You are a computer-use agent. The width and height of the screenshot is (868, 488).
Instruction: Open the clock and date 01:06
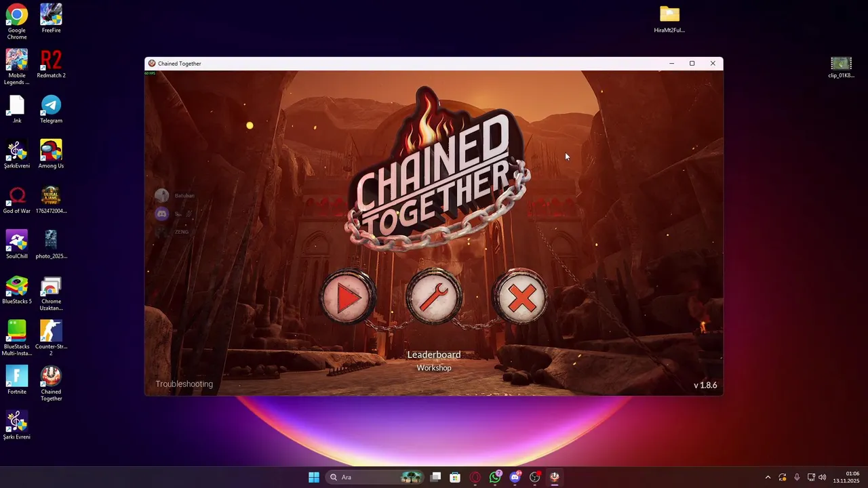(x=846, y=477)
